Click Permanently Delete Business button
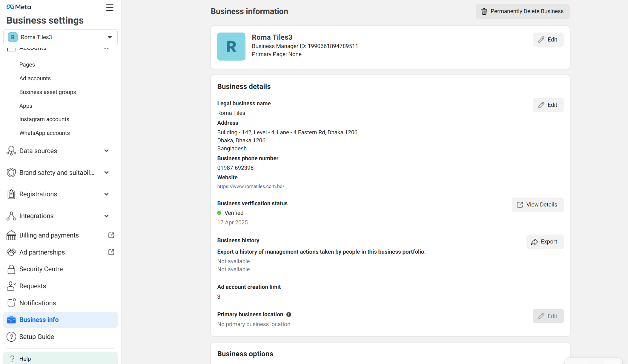Viewport: 628px width, 364px height. 523,11
